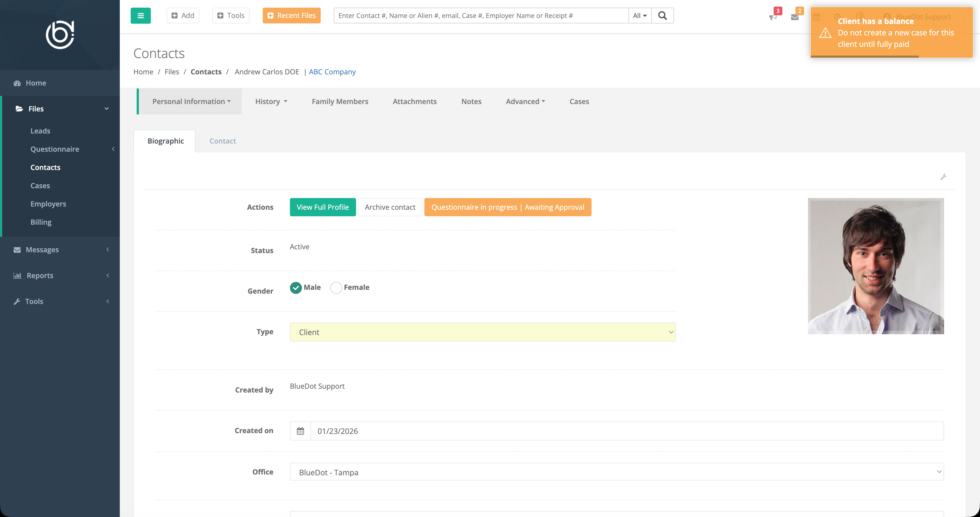Open the Type dropdown showing Client
This screenshot has width=980, height=517.
tap(483, 332)
